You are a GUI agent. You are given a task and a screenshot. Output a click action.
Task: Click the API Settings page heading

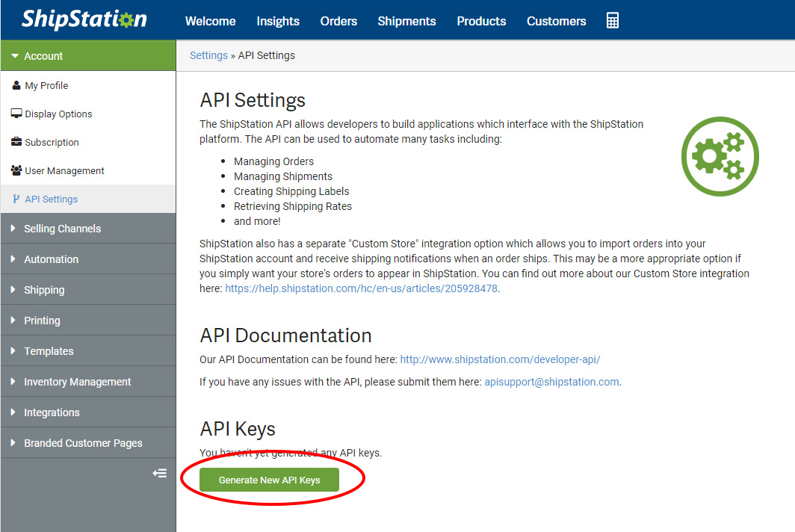click(253, 100)
